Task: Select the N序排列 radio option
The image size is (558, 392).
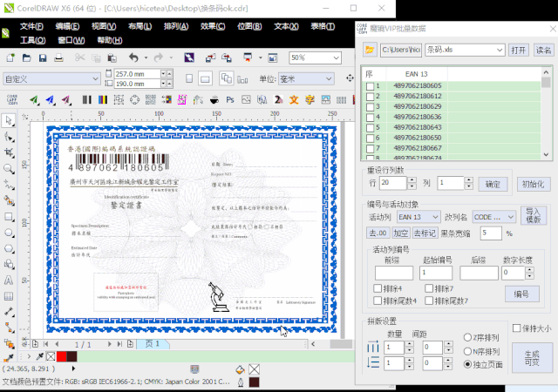Action: 467,351
